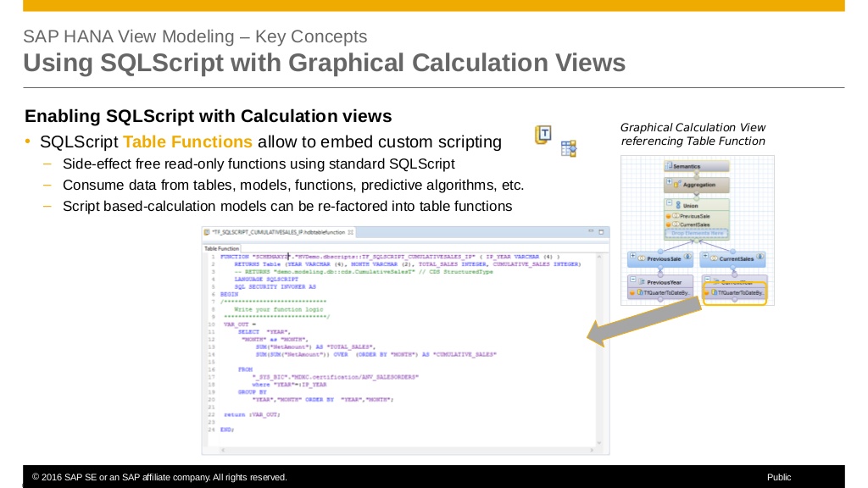Click the Aggregation node icon
The height and width of the screenshot is (488, 868).
click(x=676, y=184)
